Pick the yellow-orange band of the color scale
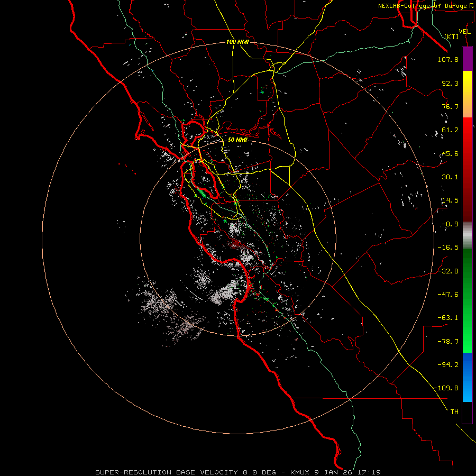The image size is (476, 476). (467, 94)
